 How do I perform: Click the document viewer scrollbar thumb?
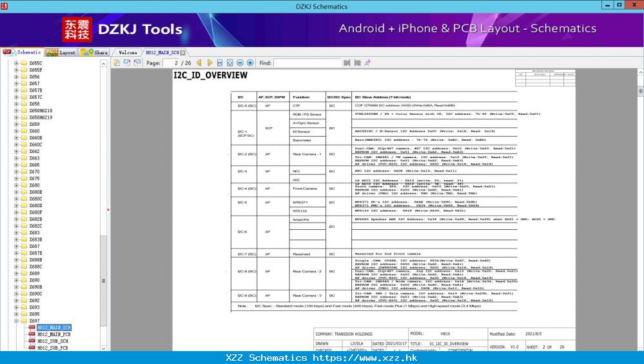(x=640, y=91)
